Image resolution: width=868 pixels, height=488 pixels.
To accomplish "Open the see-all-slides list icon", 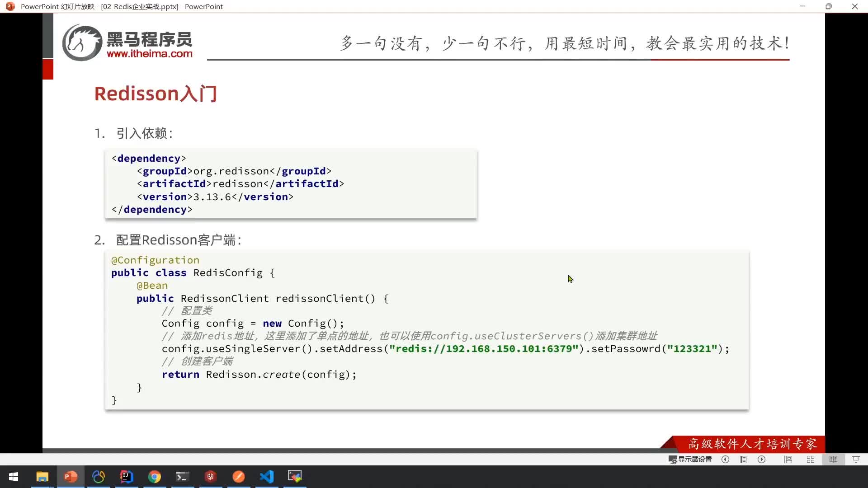I will coord(743,459).
